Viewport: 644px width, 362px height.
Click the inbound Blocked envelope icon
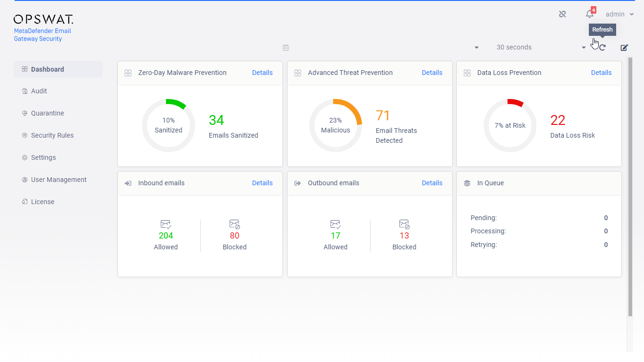coord(235,224)
